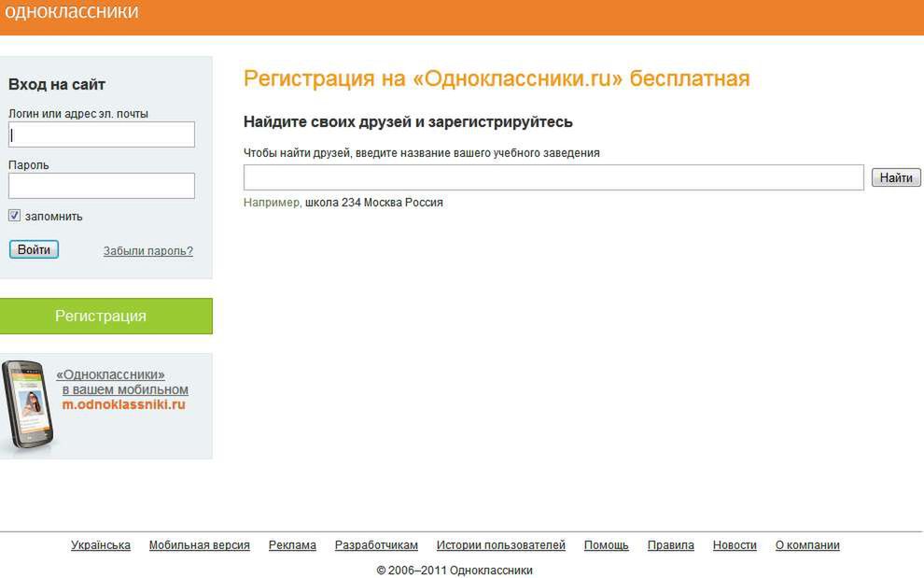The height and width of the screenshot is (578, 924).
Task: Click the green Регистрация button
Action: click(x=106, y=317)
